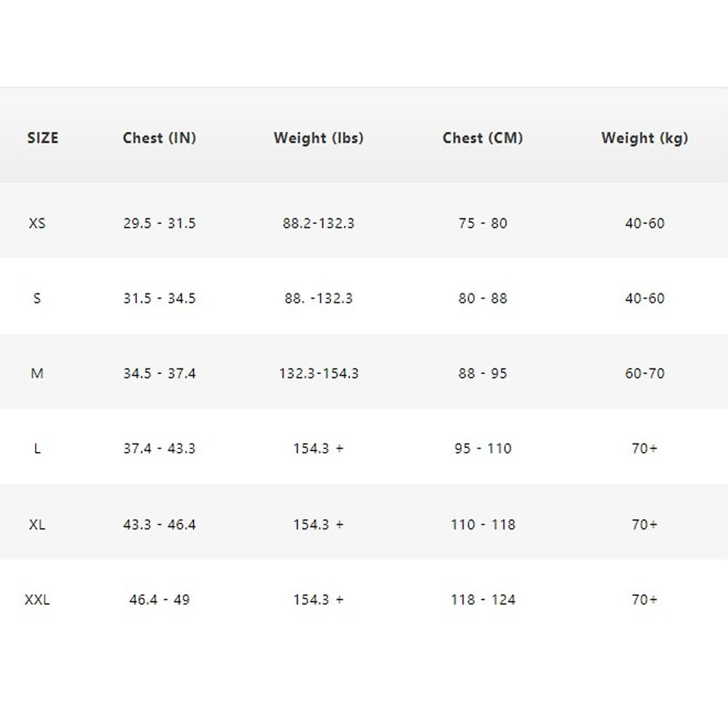
Task: Select the Weight (kg) header
Action: pyautogui.click(x=644, y=138)
